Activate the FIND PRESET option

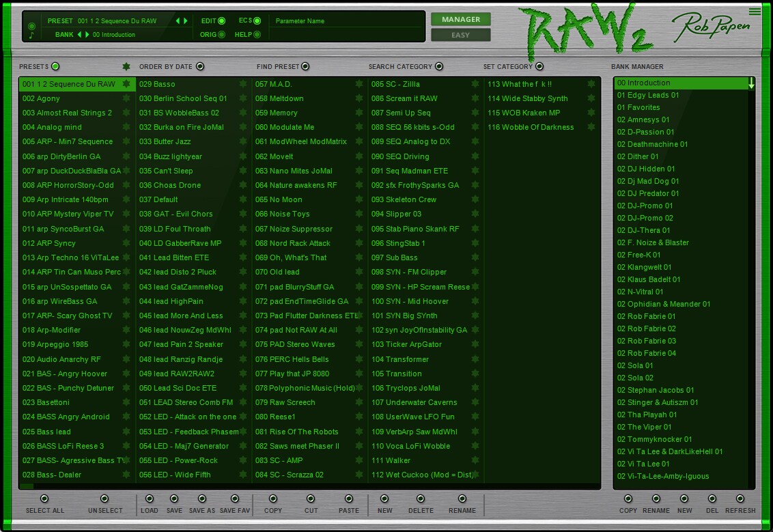tap(306, 66)
